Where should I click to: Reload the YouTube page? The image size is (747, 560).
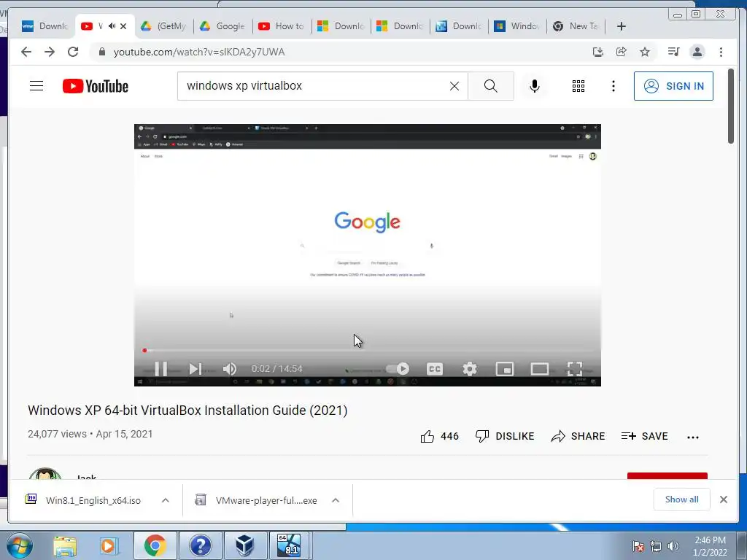point(73,52)
